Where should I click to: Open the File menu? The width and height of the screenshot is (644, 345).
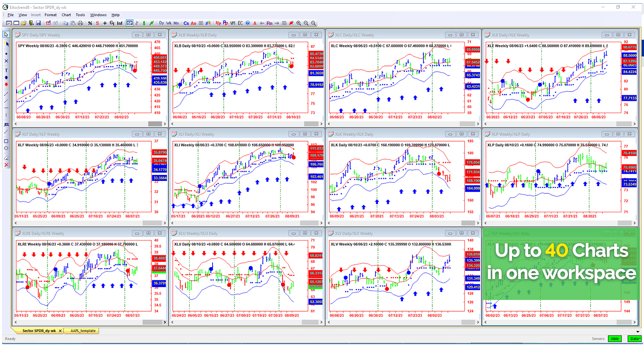click(10, 15)
